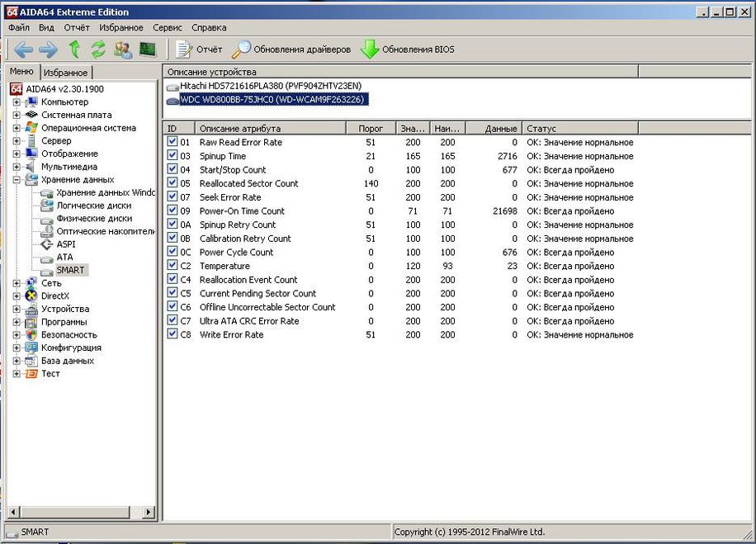Toggle the 09 Power-On Time Count checkbox
756x544 pixels.
(x=172, y=210)
